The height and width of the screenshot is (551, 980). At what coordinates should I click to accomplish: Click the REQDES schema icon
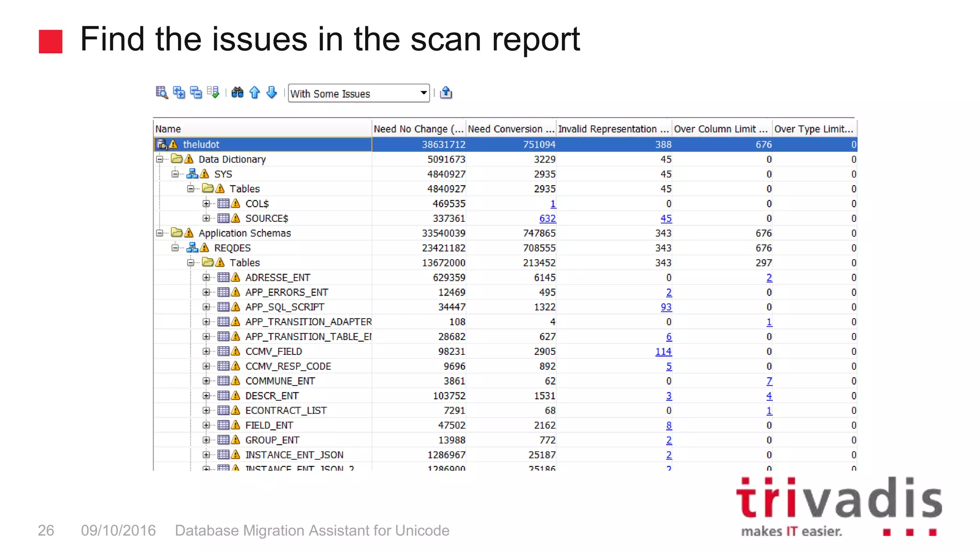[192, 248]
